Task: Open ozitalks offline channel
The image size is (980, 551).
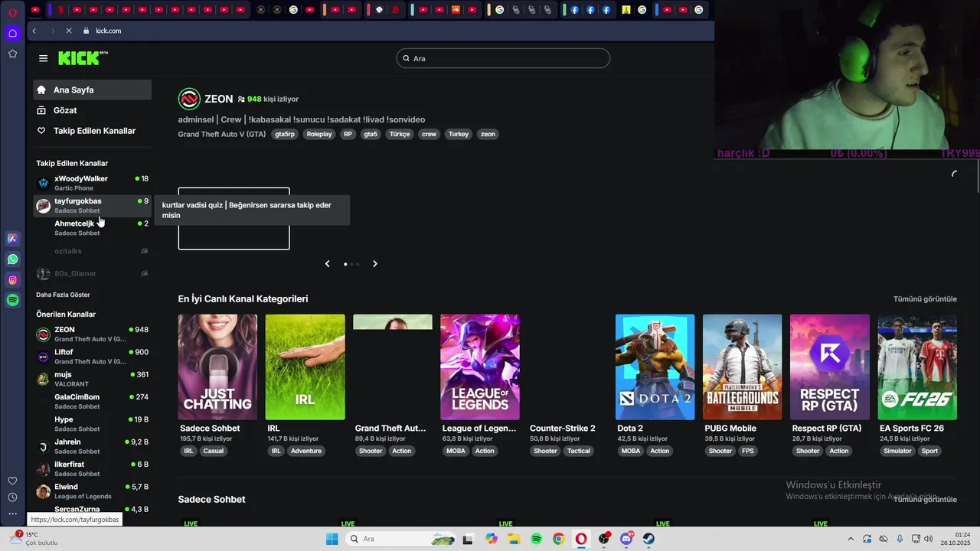Action: click(92, 251)
